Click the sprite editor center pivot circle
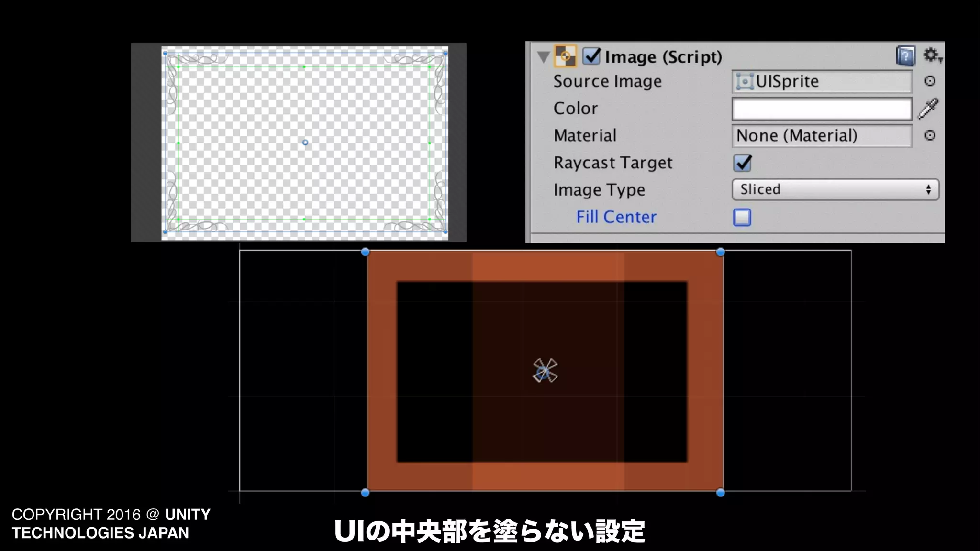980x551 pixels. [x=305, y=143]
